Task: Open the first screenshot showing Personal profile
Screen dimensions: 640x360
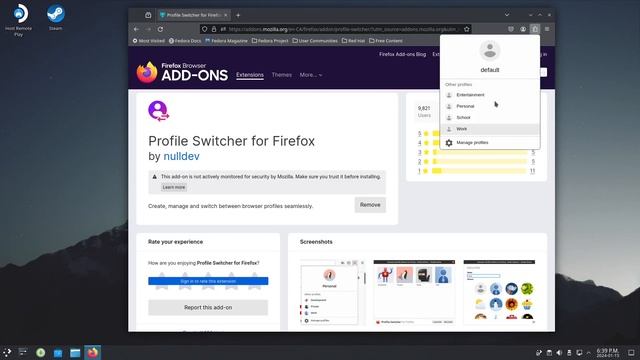Action: [332, 292]
